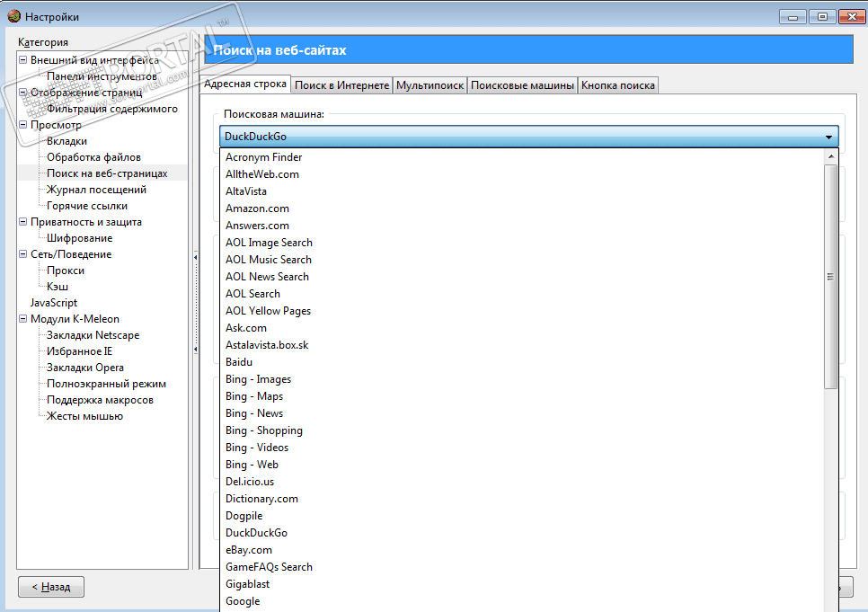Image resolution: width=868 pixels, height=612 pixels.
Task: Select Прокси category
Action: click(x=66, y=271)
